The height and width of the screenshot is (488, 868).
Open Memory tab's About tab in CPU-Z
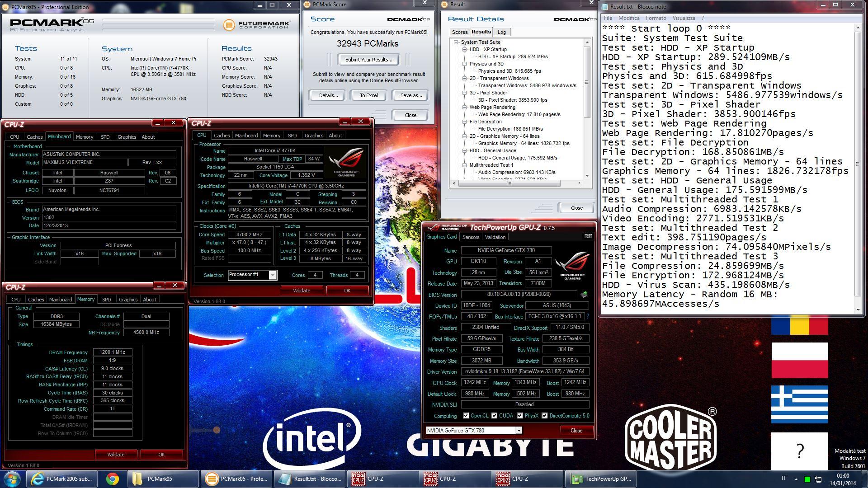pos(150,300)
